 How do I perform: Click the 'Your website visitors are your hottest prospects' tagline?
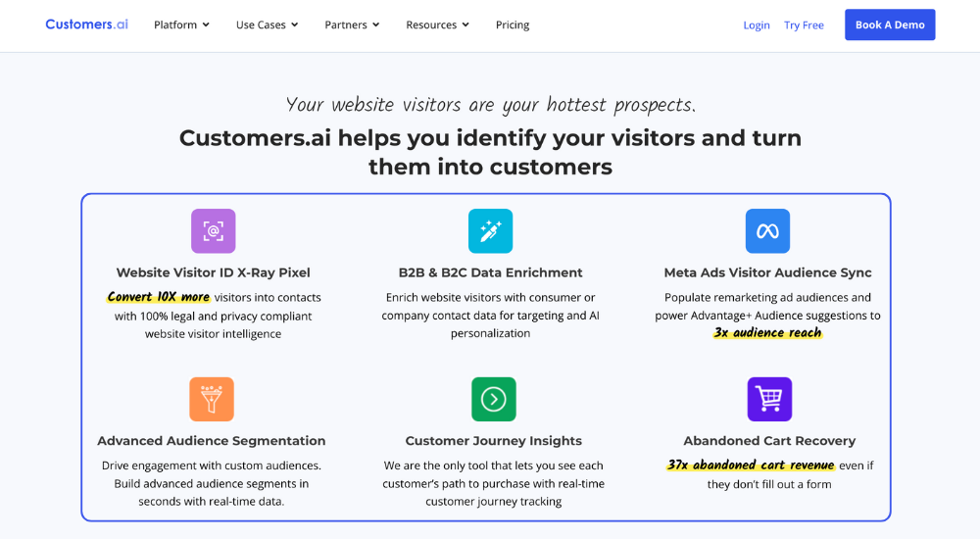pos(491,105)
